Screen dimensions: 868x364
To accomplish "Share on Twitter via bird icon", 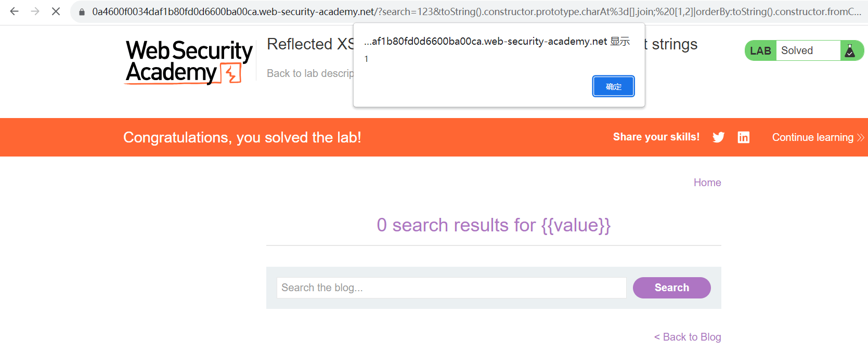I will pos(718,137).
